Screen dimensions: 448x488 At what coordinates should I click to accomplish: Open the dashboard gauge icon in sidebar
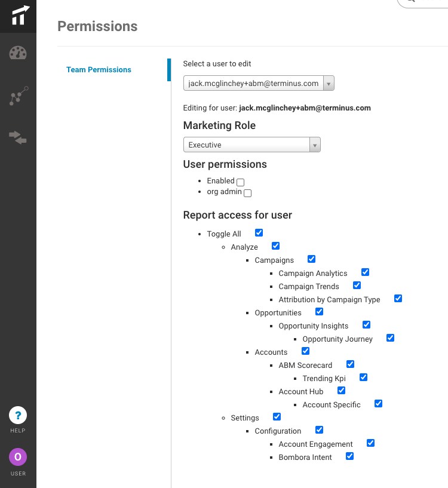[18, 53]
